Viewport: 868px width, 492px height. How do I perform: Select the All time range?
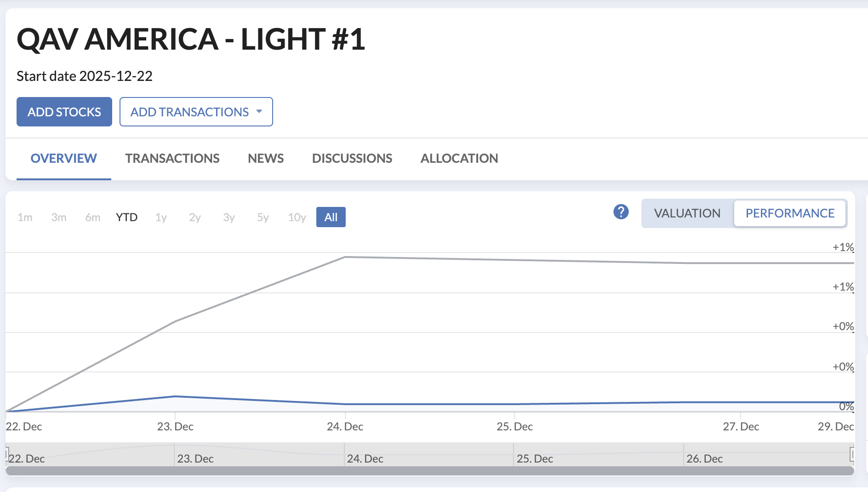[x=331, y=217]
